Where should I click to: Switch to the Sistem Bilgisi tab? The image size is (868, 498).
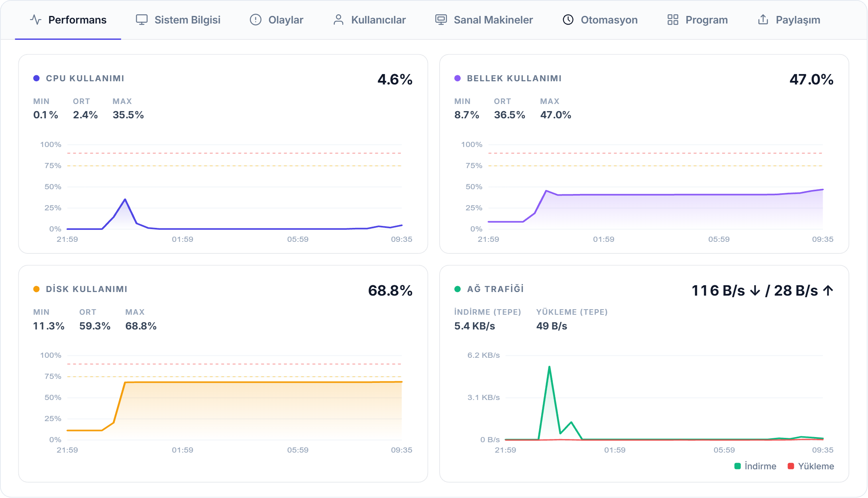pos(178,20)
